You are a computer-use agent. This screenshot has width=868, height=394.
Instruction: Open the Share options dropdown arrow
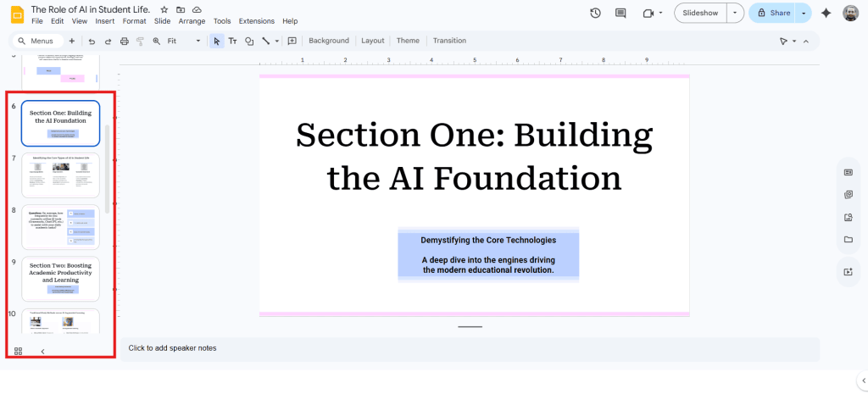click(804, 13)
